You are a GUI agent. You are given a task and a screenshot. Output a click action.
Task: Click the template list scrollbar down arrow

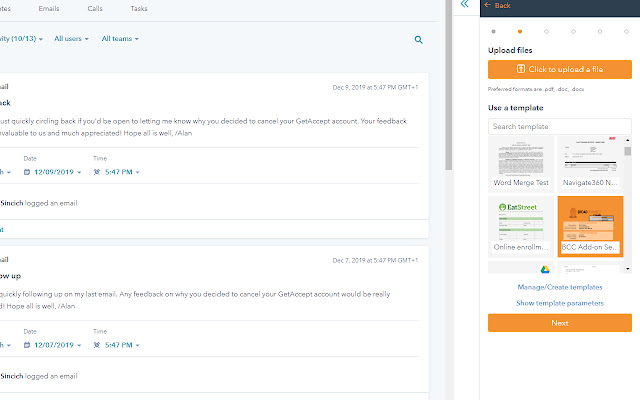click(628, 269)
